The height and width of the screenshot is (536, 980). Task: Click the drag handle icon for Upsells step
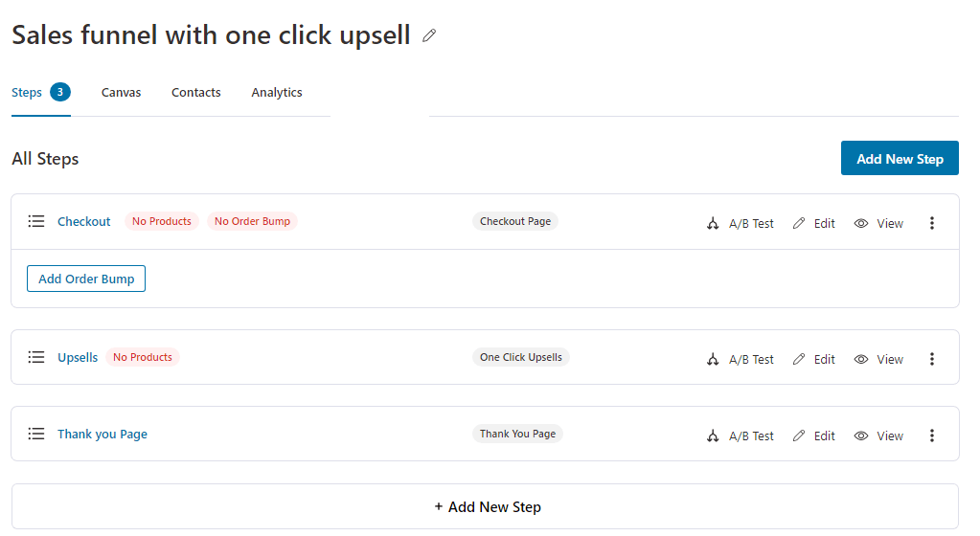click(x=36, y=357)
